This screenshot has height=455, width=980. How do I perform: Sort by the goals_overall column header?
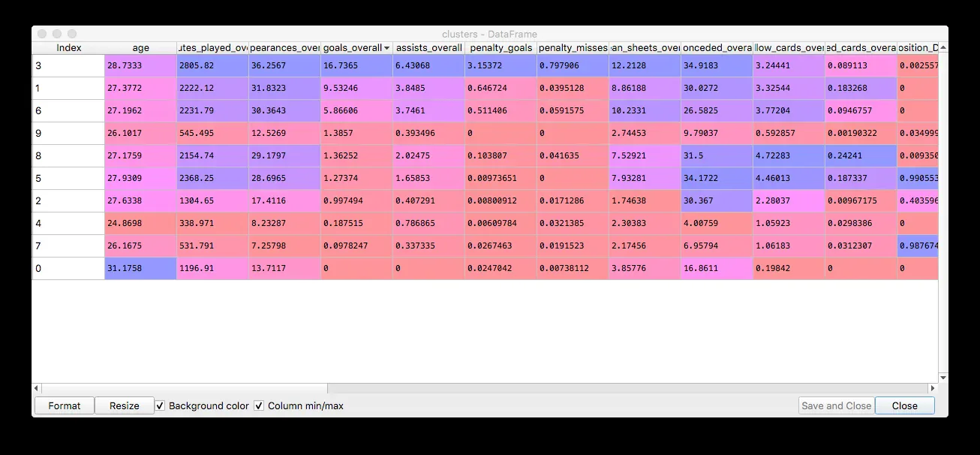tap(356, 47)
